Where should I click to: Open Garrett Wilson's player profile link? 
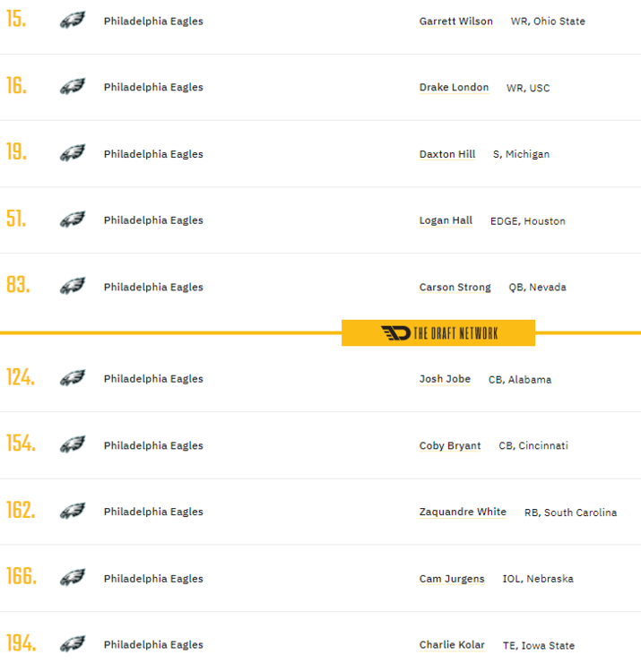click(x=455, y=22)
